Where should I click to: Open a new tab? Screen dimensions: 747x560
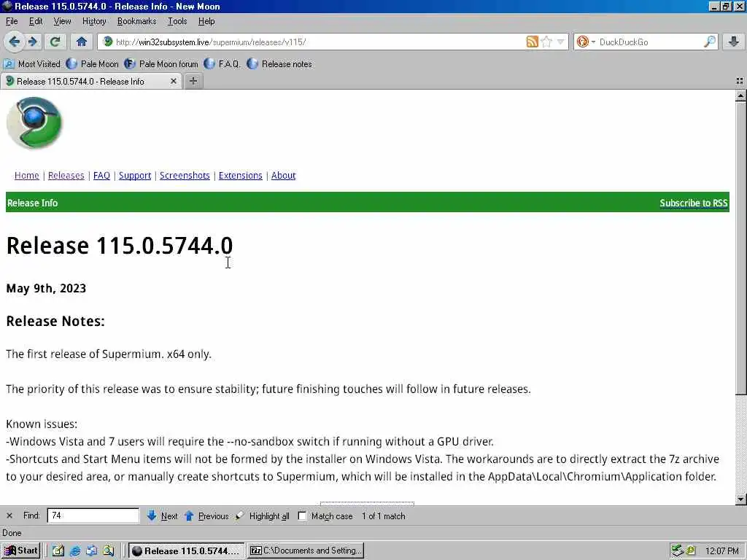193,82
